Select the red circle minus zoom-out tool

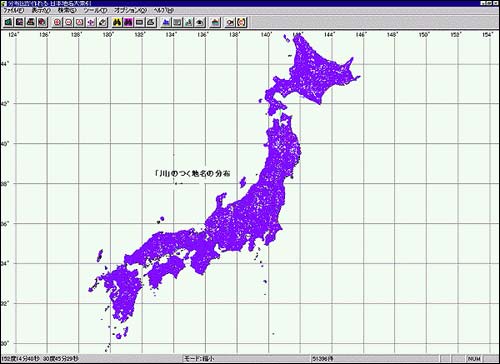pos(69,22)
